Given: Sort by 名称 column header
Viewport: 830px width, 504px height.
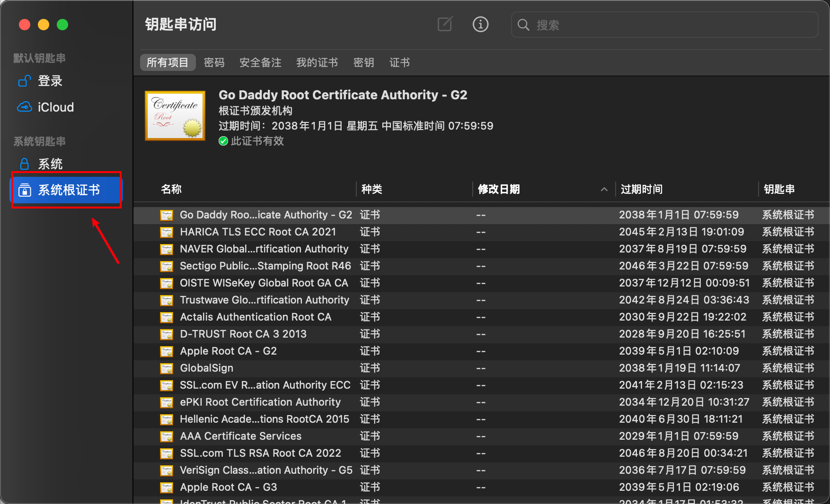Looking at the screenshot, I should tap(171, 189).
